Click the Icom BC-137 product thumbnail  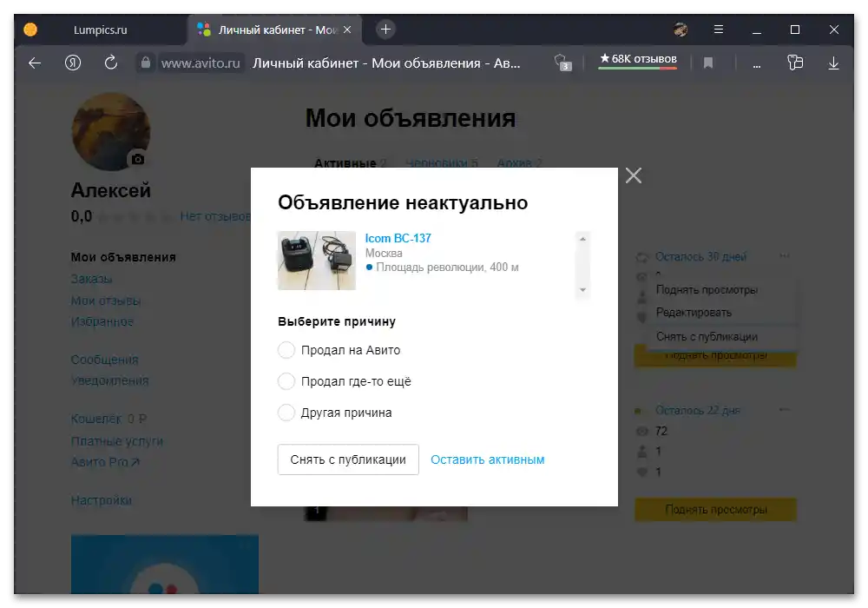(x=317, y=261)
